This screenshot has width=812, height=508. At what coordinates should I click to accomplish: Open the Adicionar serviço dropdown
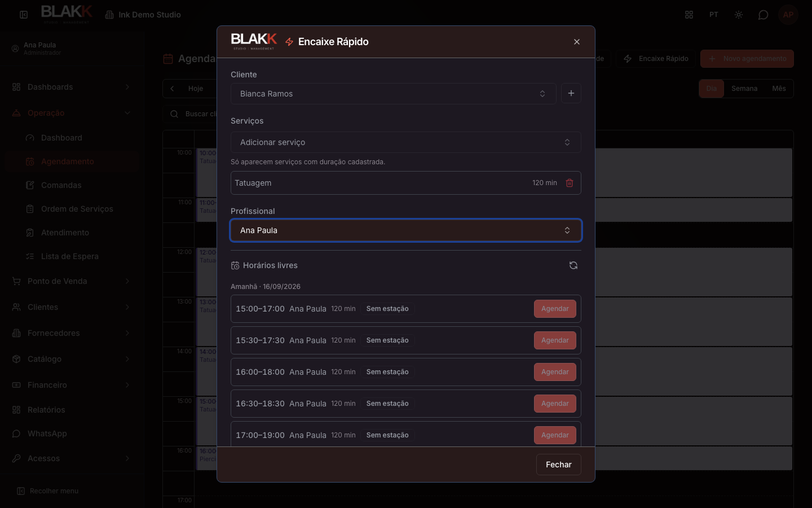click(x=406, y=142)
